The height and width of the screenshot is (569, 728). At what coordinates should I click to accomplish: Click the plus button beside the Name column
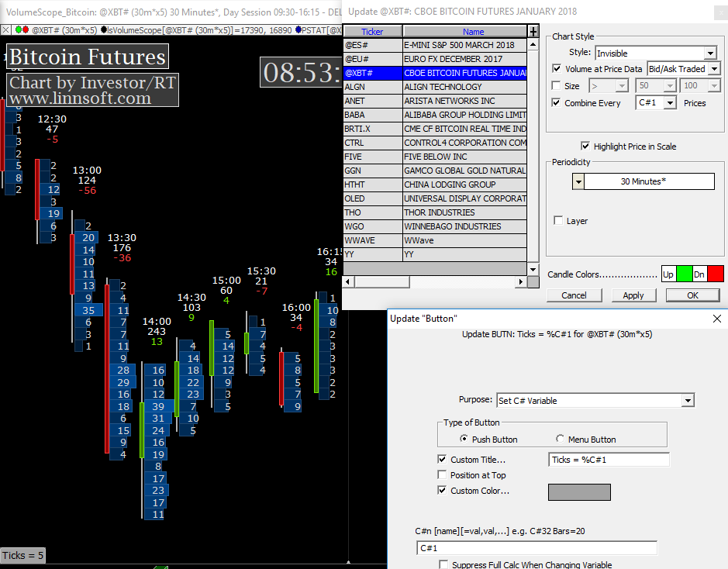click(x=533, y=31)
